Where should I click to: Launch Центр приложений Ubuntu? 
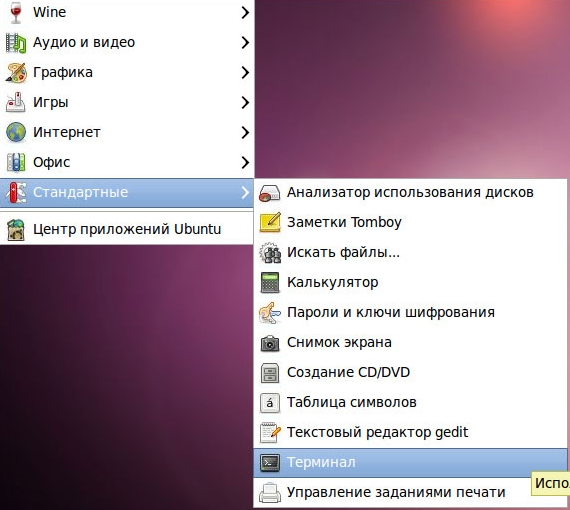(127, 229)
